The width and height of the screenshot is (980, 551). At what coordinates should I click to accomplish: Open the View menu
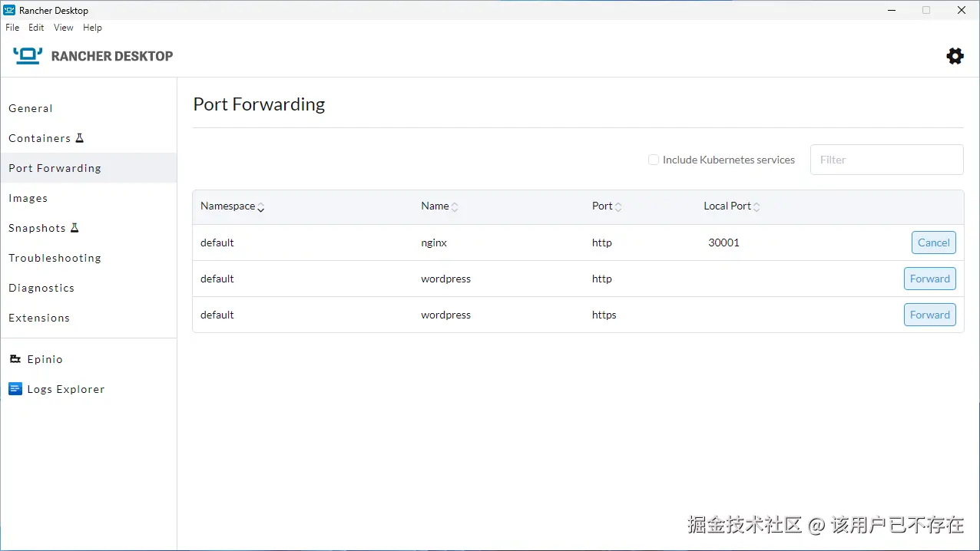coord(64,28)
